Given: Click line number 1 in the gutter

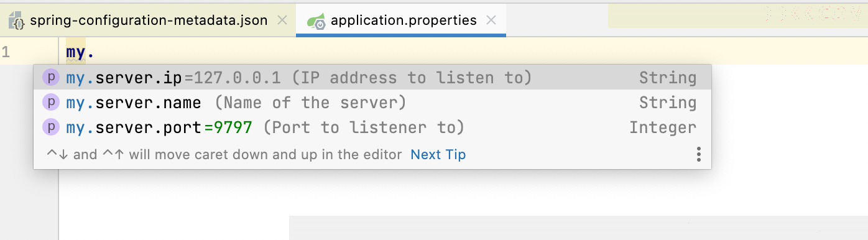Looking at the screenshot, I should point(6,52).
